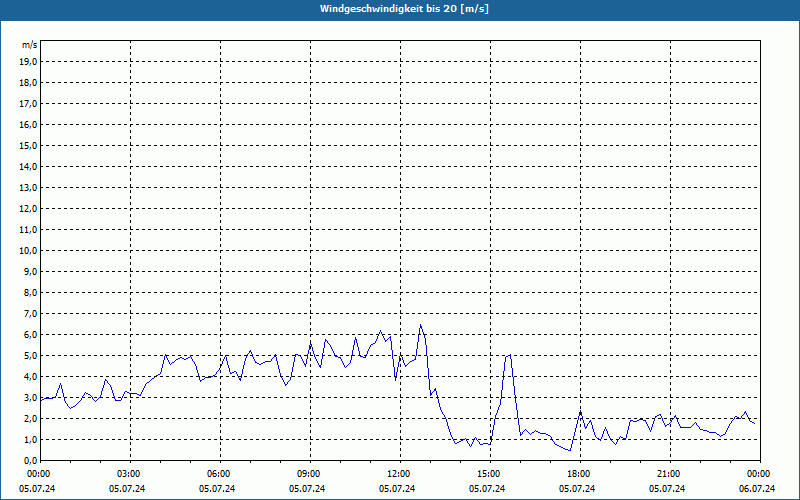Viewport: 800px width, 500px height.
Task: Select y-axis value '5,0'
Action: coord(31,356)
